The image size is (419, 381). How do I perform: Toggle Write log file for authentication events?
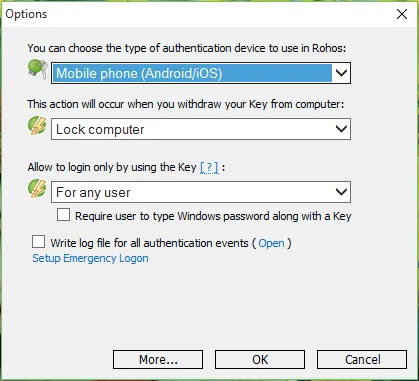pyautogui.click(x=38, y=242)
